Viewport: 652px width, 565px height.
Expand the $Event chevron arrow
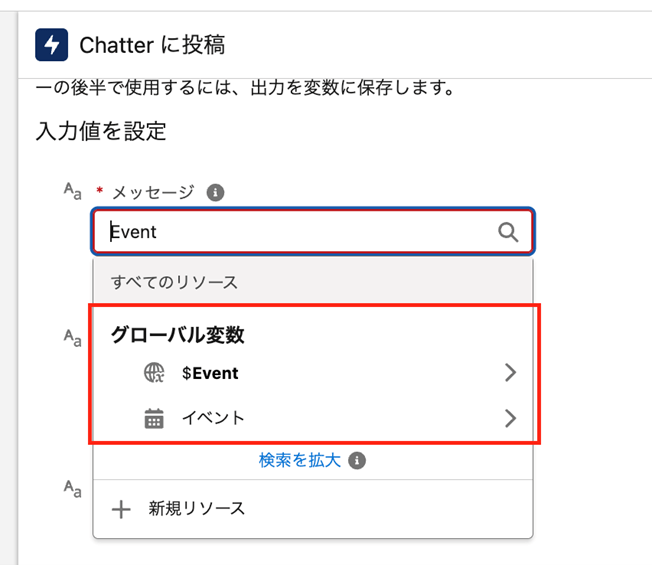pos(510,374)
